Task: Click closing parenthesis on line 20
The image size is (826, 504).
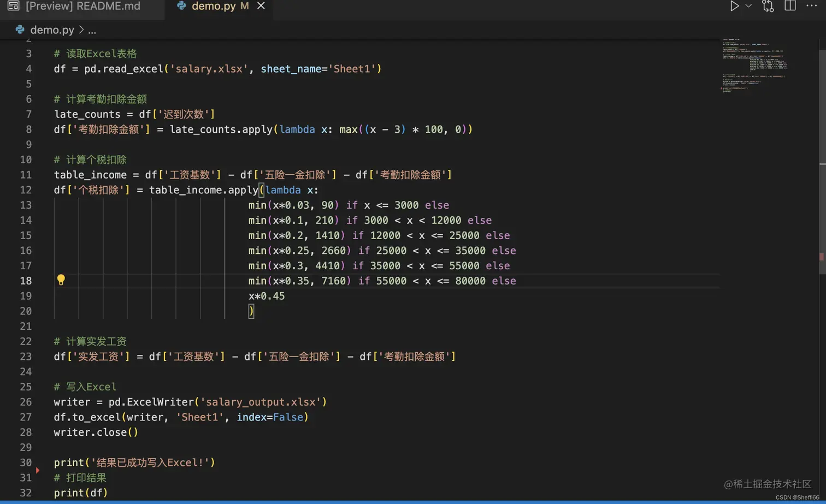Action: pos(251,311)
